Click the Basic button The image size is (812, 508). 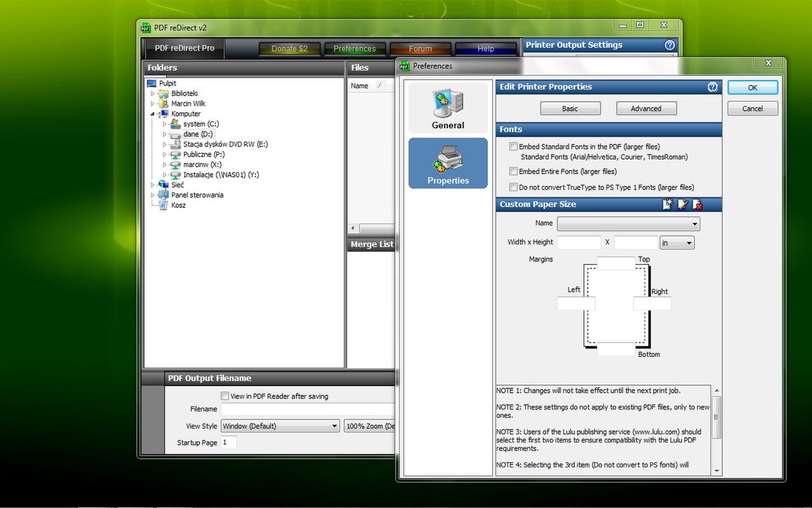[570, 109]
